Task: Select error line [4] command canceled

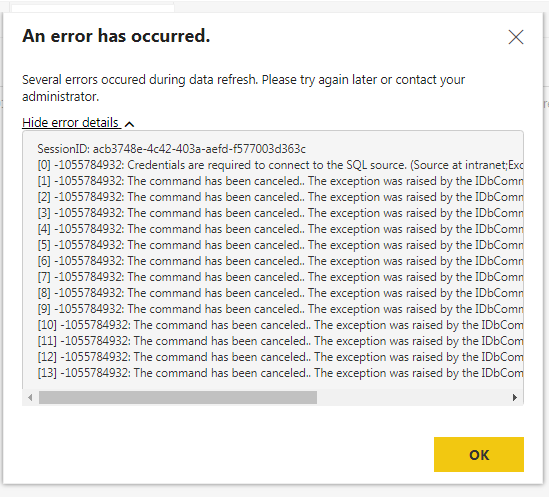Action: pyautogui.click(x=280, y=229)
